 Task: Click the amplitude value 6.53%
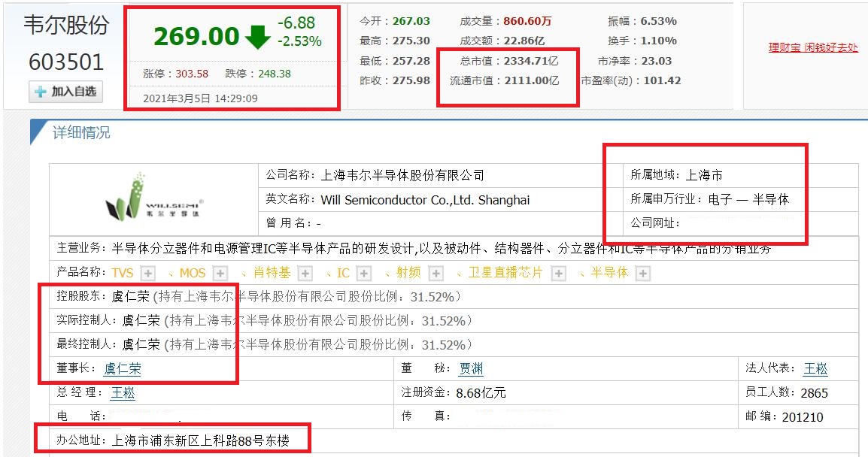tap(659, 21)
